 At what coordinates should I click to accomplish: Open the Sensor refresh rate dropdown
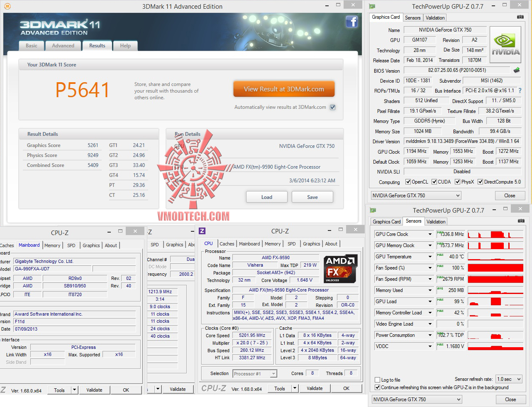click(509, 379)
